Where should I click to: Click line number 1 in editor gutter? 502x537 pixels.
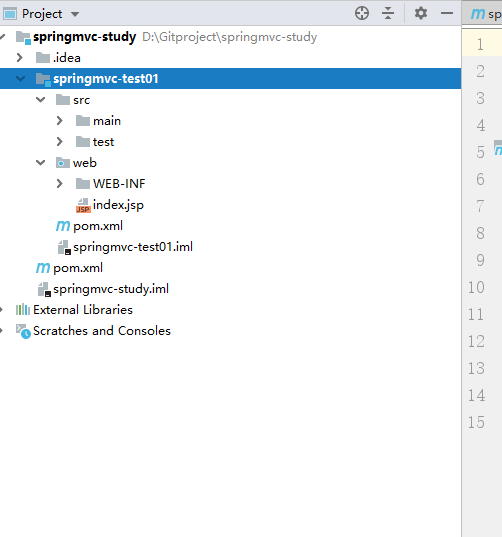point(480,44)
